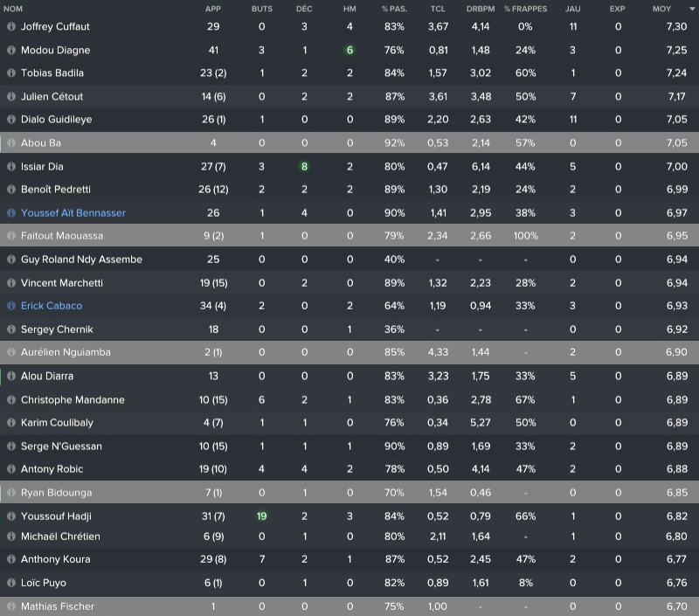Click the JAU column header
699x616 pixels.
pos(572,8)
